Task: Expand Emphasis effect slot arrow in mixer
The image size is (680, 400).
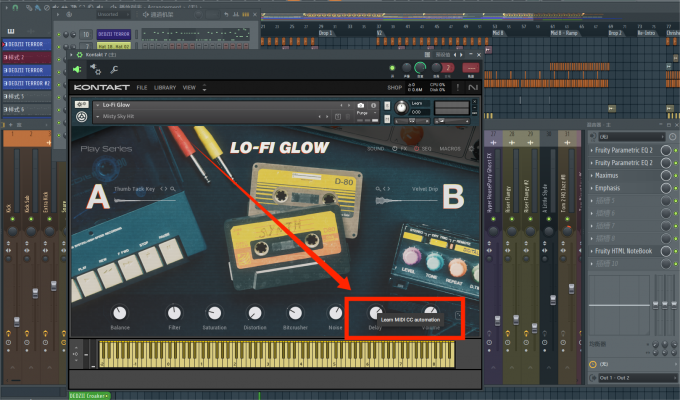Action: (592, 188)
